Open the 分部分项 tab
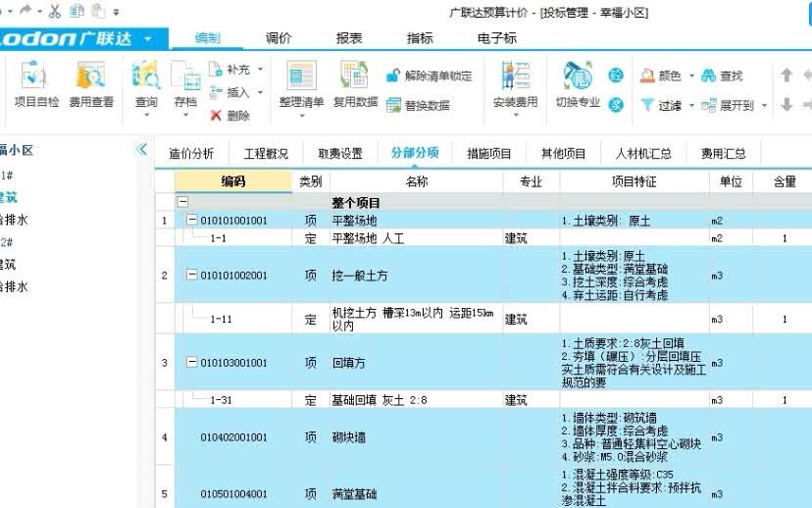Screen dimensions: 812x508 415,153
